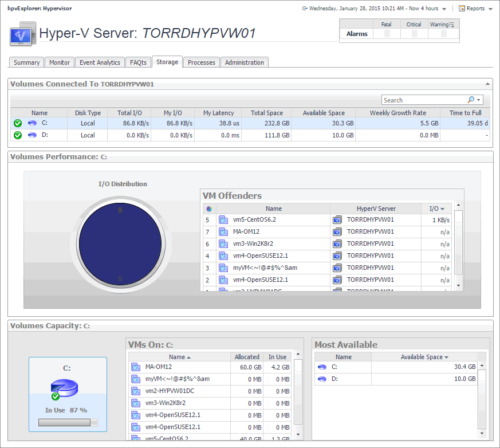Collapse the Volumes Connected To panel
This screenshot has width=500, height=448.
click(488, 84)
